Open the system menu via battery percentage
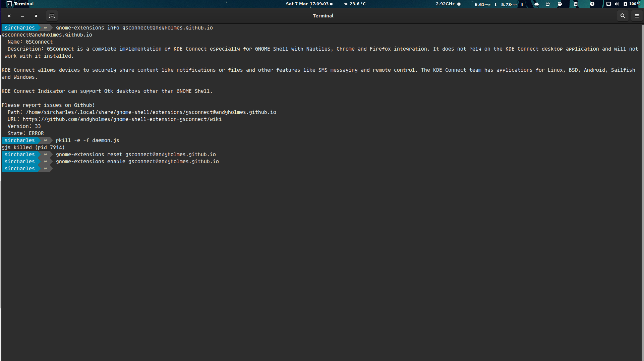 (x=635, y=4)
